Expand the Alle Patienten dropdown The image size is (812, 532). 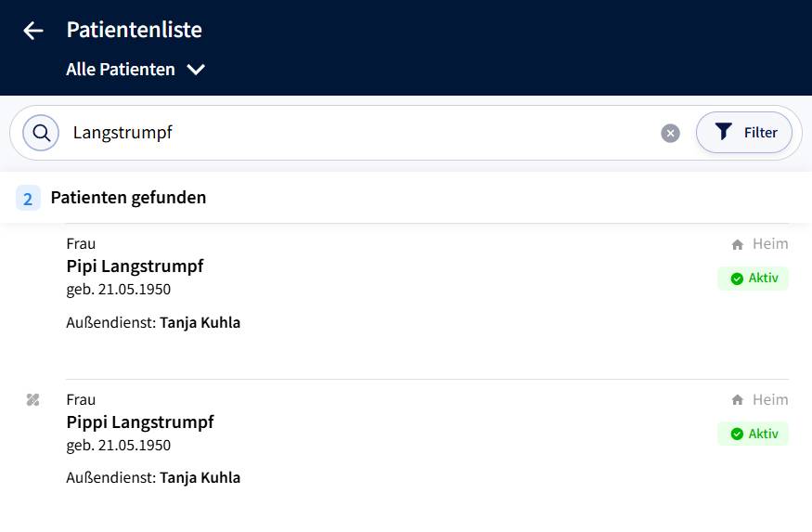(121, 70)
